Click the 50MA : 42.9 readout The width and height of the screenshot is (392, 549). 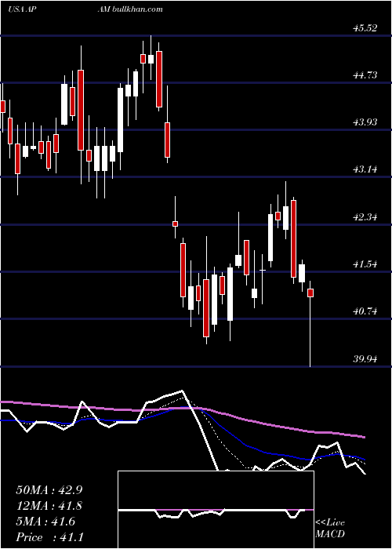point(49,490)
